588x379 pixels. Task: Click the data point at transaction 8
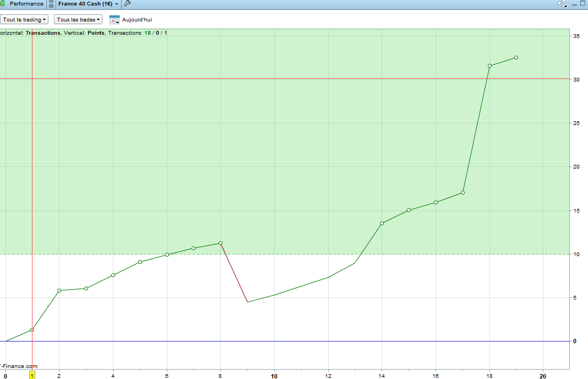coord(220,243)
